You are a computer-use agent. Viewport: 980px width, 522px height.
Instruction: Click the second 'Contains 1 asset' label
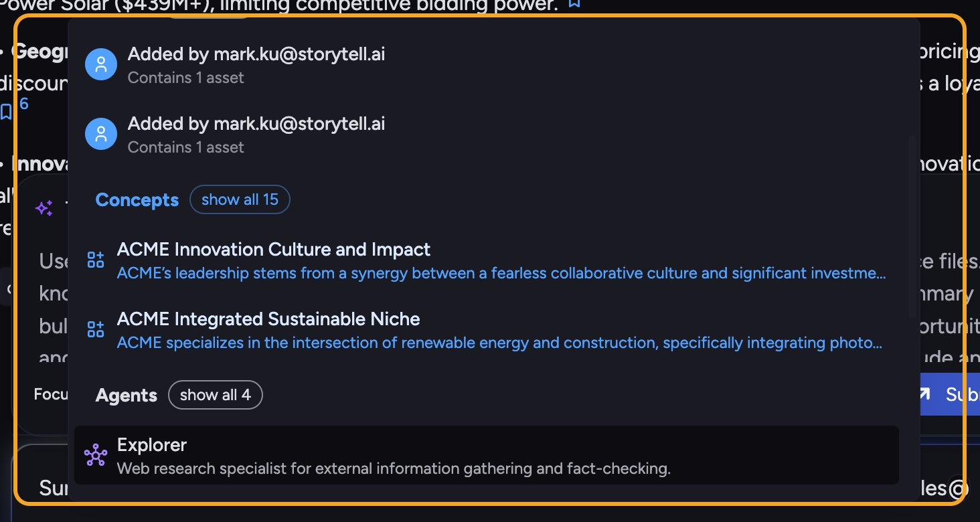pyautogui.click(x=185, y=147)
